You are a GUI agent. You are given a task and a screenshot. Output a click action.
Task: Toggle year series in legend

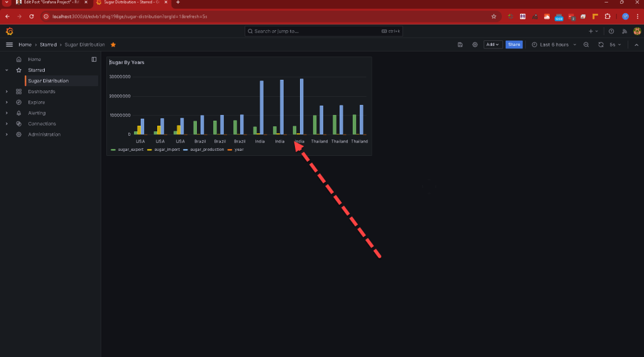coord(238,150)
